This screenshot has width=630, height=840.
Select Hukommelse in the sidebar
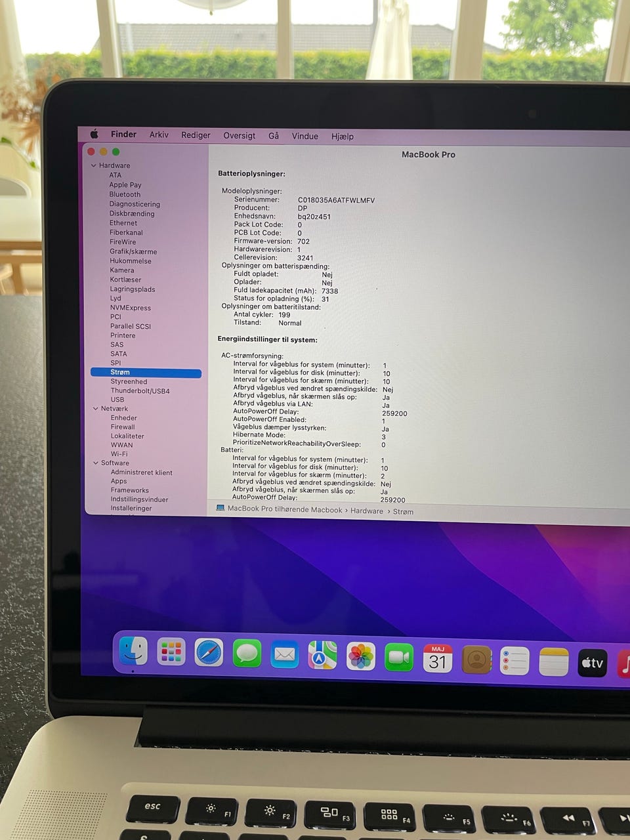pyautogui.click(x=131, y=261)
